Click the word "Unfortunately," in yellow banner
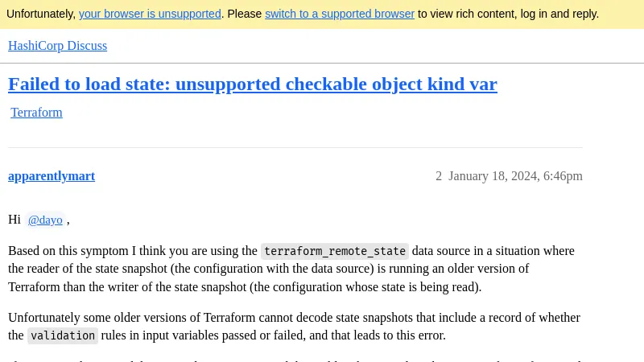 (40, 14)
